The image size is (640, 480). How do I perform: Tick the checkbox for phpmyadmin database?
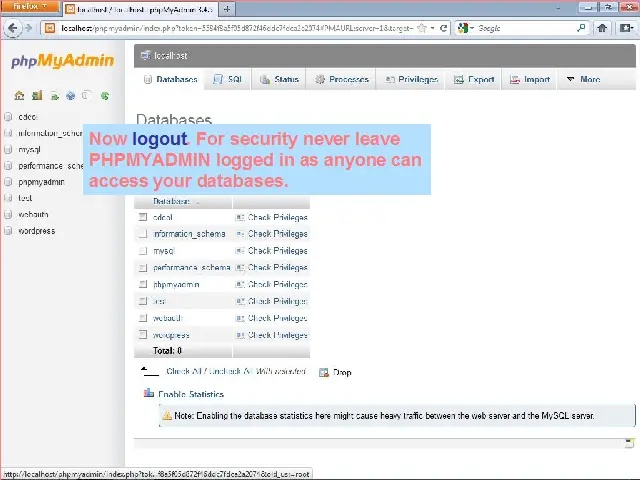pos(143,284)
